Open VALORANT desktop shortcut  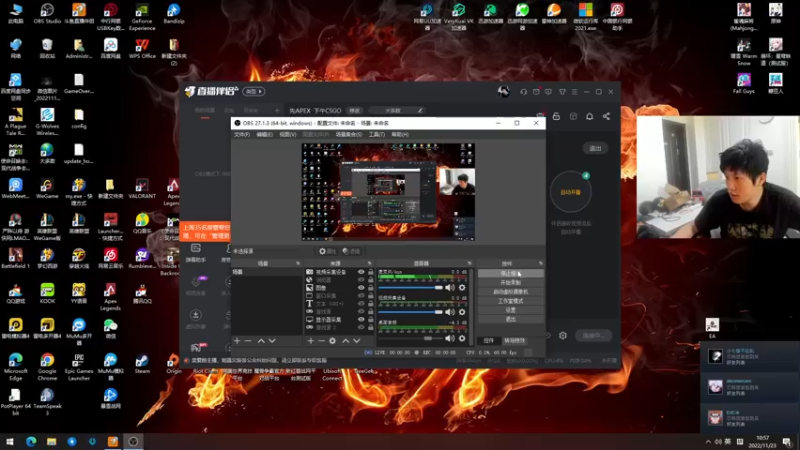[142, 188]
